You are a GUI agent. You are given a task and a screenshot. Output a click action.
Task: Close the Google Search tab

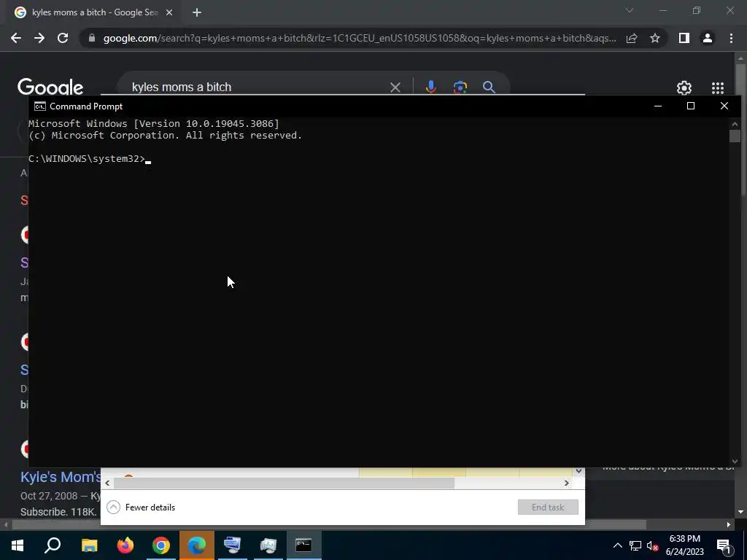coord(169,12)
